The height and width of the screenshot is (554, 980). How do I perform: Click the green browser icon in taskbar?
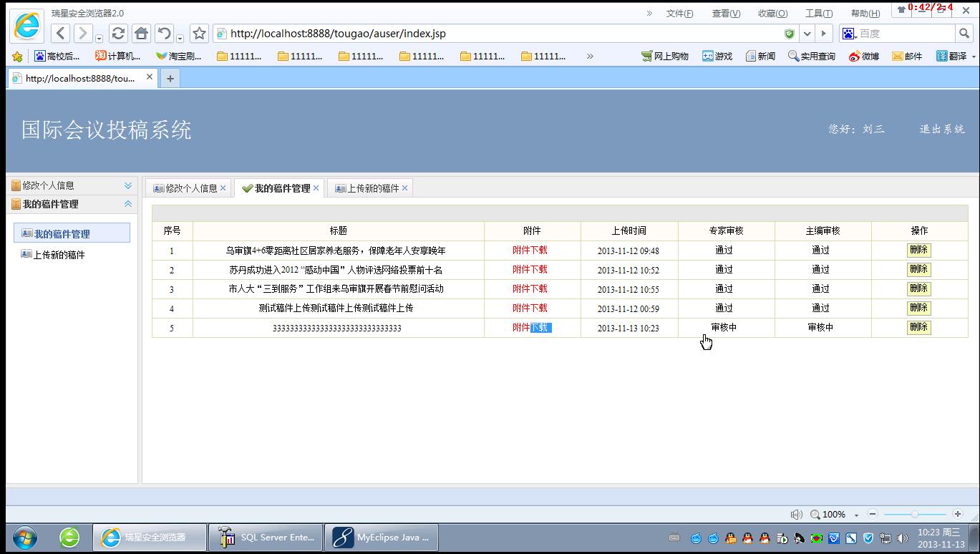point(69,537)
